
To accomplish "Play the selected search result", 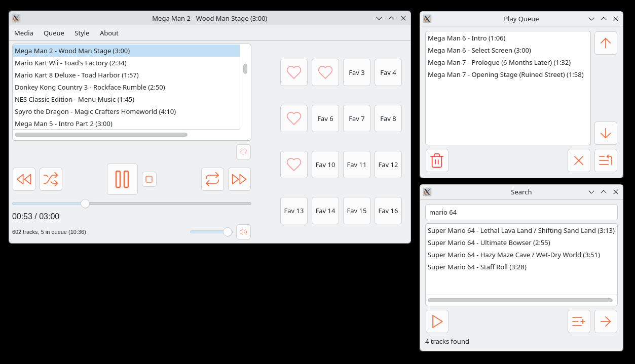I will click(x=437, y=321).
